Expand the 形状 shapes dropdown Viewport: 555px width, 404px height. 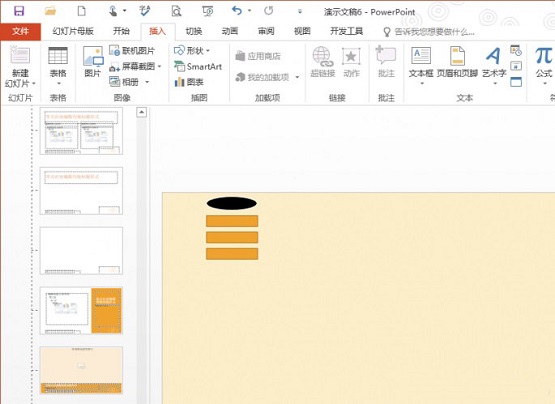(x=208, y=51)
